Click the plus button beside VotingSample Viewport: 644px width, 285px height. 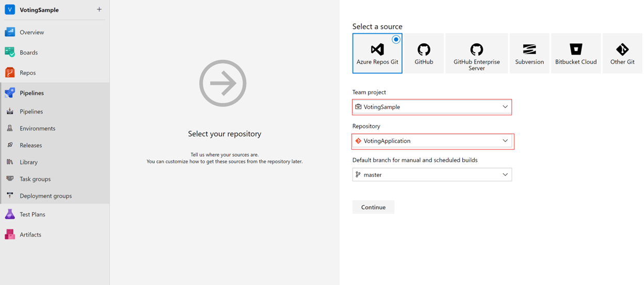(x=99, y=9)
